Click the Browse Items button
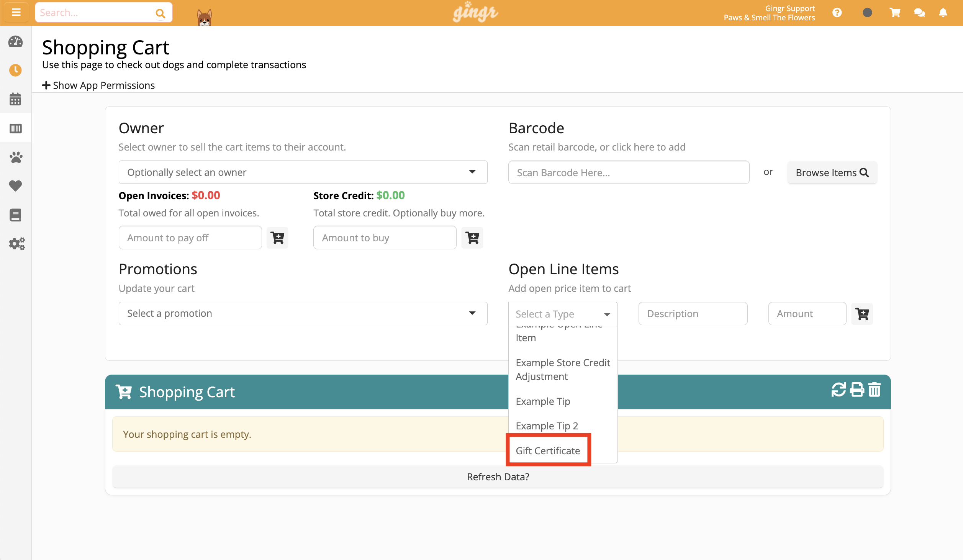Viewport: 963px width, 560px height. [x=832, y=173]
